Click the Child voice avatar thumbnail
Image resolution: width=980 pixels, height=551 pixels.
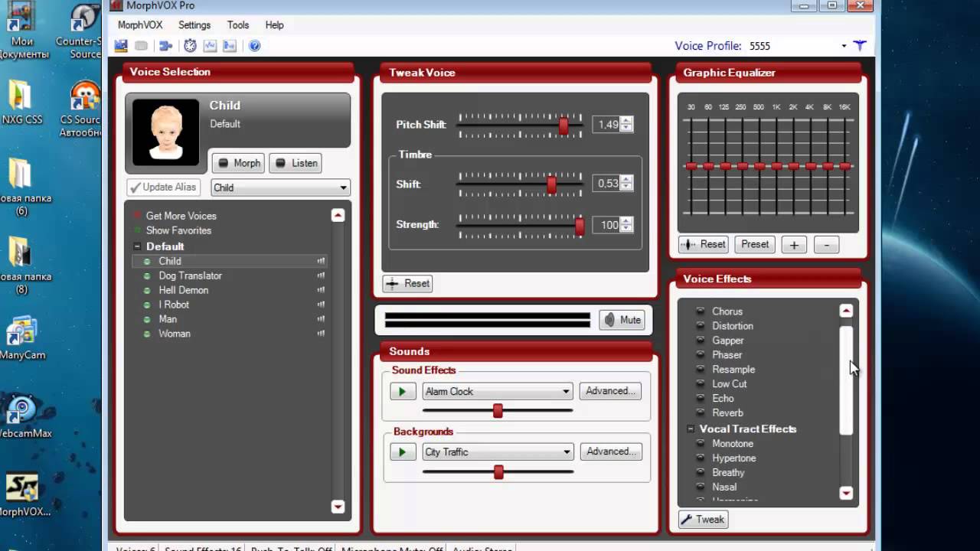[x=165, y=132]
